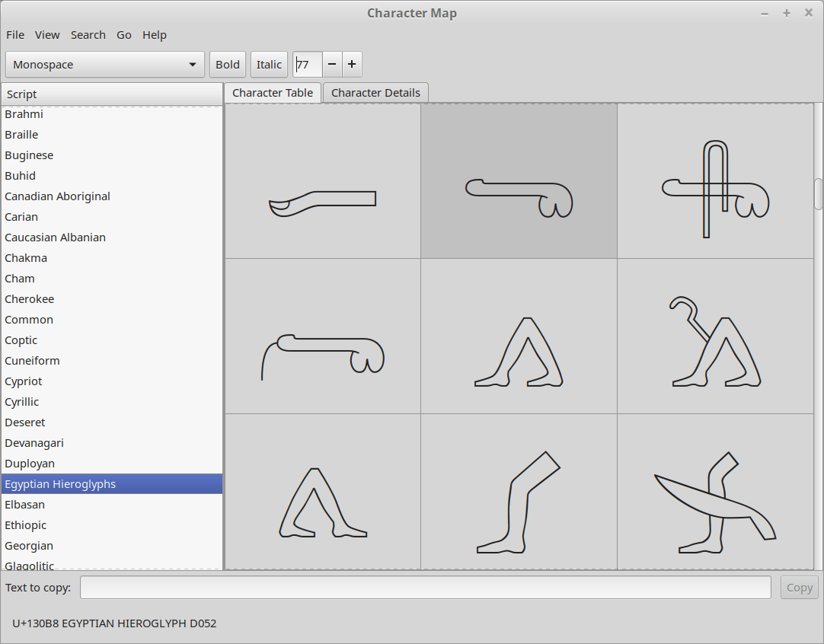The image size is (824, 644).
Task: Click the character table vertical scrollbar
Action: click(x=819, y=193)
